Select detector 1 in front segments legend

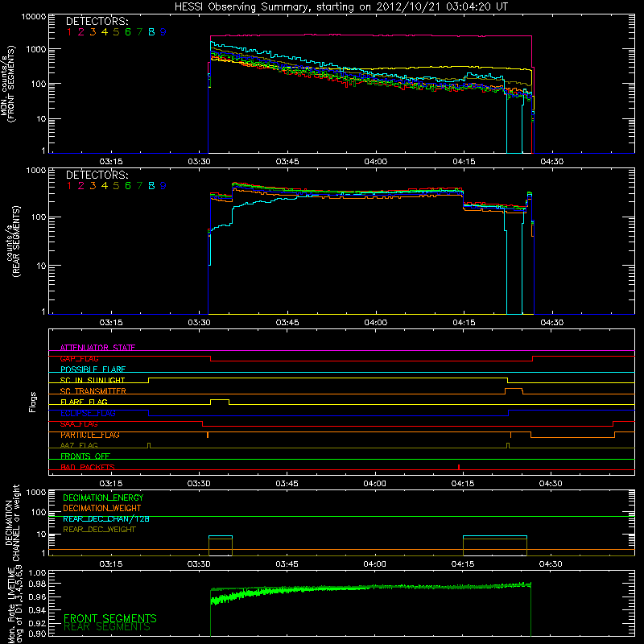pos(69,32)
